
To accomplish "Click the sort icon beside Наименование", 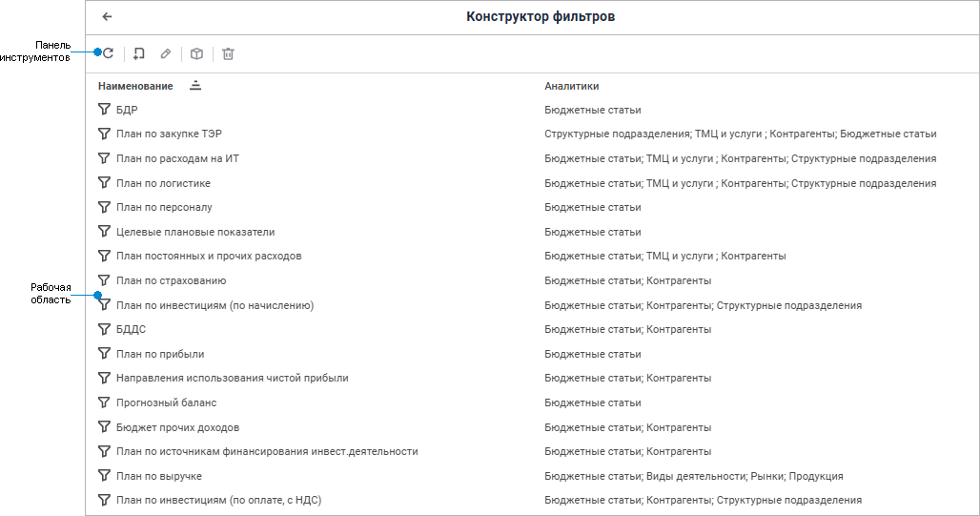I will (195, 86).
